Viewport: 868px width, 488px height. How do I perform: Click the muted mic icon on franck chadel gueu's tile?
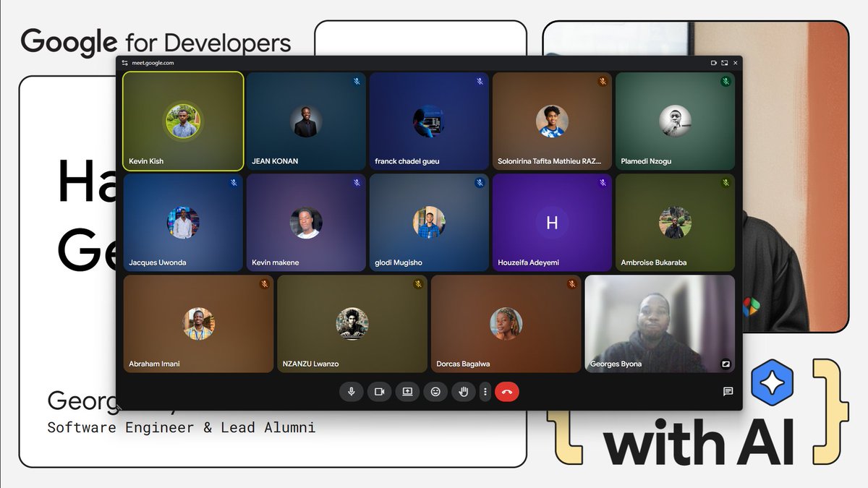click(x=480, y=82)
